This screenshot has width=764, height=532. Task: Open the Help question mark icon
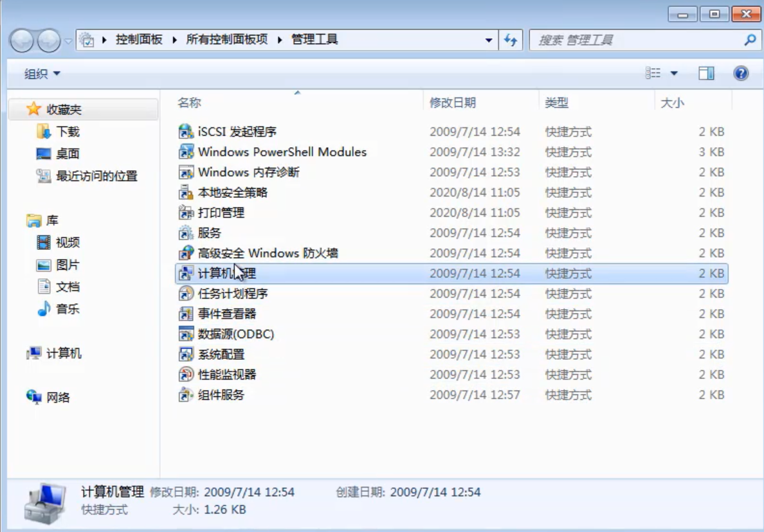741,73
